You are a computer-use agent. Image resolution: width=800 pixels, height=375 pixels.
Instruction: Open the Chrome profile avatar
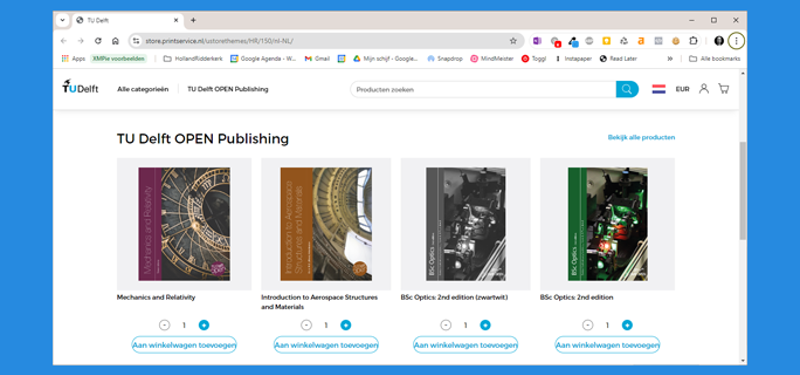click(x=719, y=41)
